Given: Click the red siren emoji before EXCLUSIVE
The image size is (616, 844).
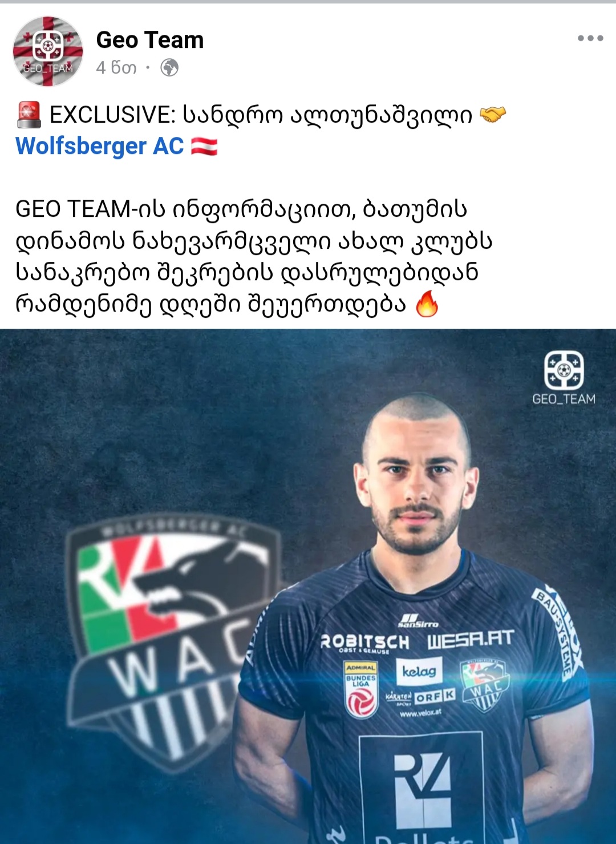Looking at the screenshot, I should point(29,114).
